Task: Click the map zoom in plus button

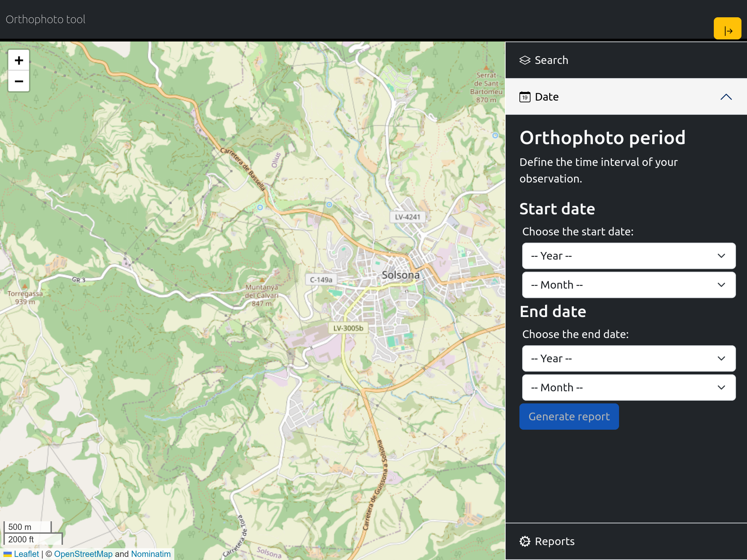Action: point(19,60)
